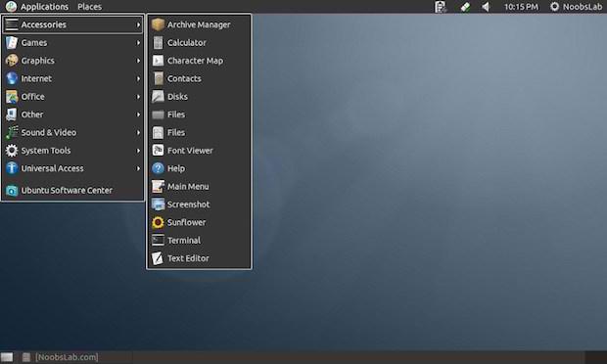Click the "Archive Manager" label
Screen dimensions: 607x364
tap(199, 24)
